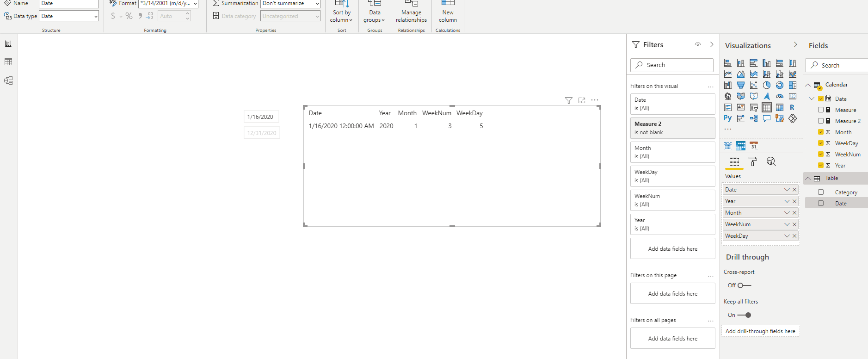Image resolution: width=868 pixels, height=359 pixels.
Task: Open the Model view icon
Action: click(8, 80)
